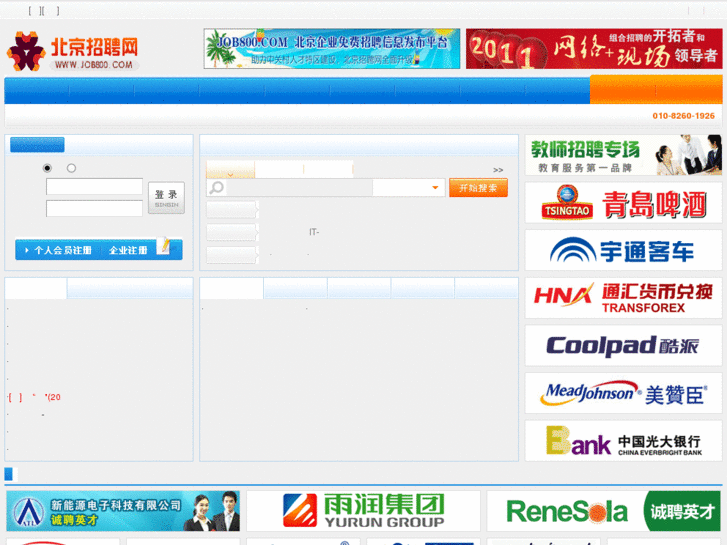Click the orange 开始搜索 button
Image resolution: width=727 pixels, height=545 pixels.
click(x=478, y=188)
